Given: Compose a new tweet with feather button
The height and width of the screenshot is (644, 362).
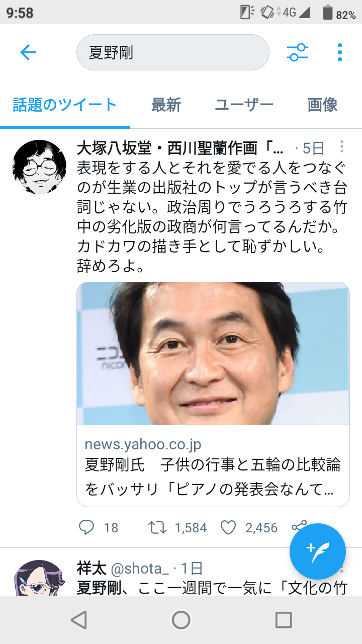Looking at the screenshot, I should (x=318, y=551).
